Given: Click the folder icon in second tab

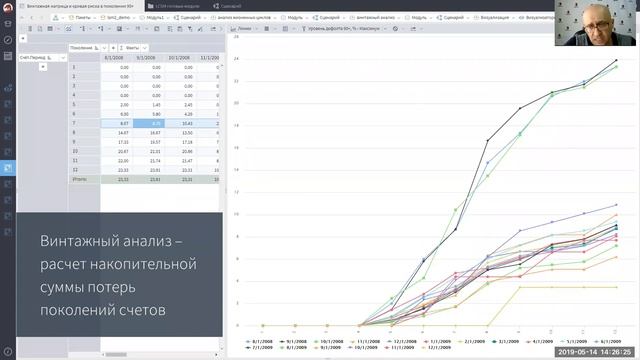Looking at the screenshot, I should pyautogui.click(x=151, y=6).
